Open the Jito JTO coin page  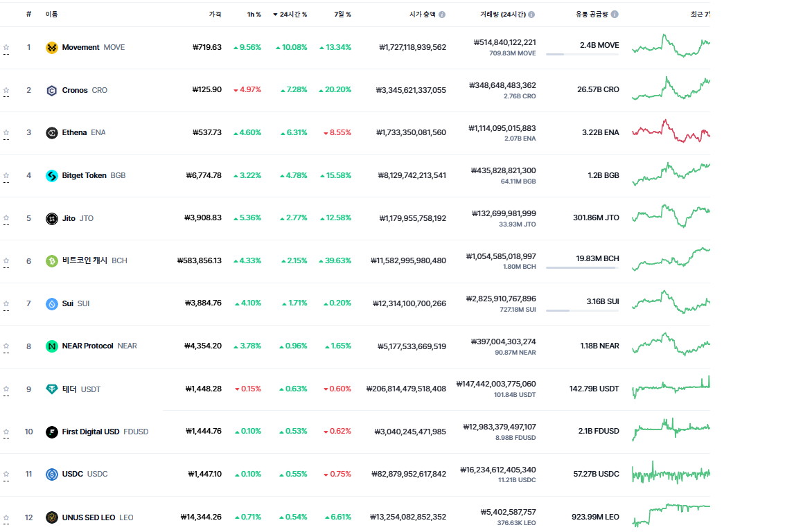(x=78, y=219)
